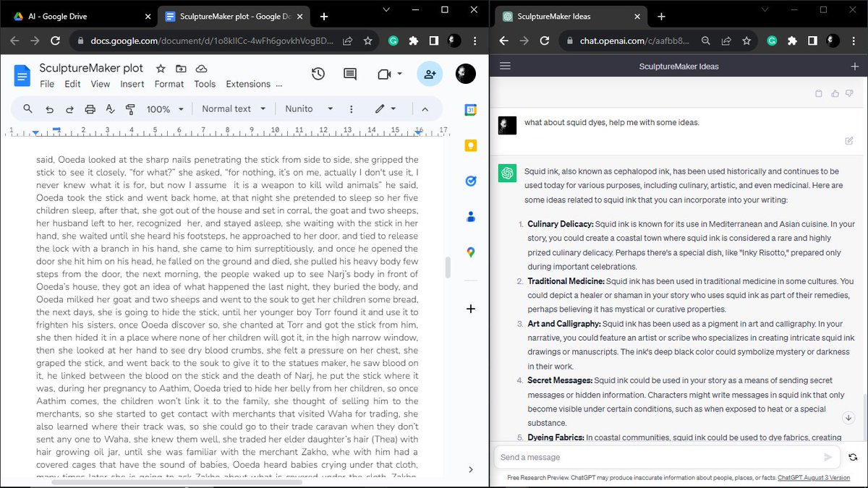The width and height of the screenshot is (868, 488).
Task: Share the document with people
Action: pyautogui.click(x=430, y=74)
